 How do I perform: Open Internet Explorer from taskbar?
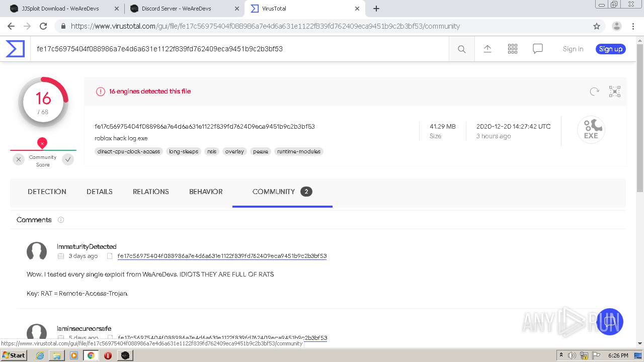point(40,355)
